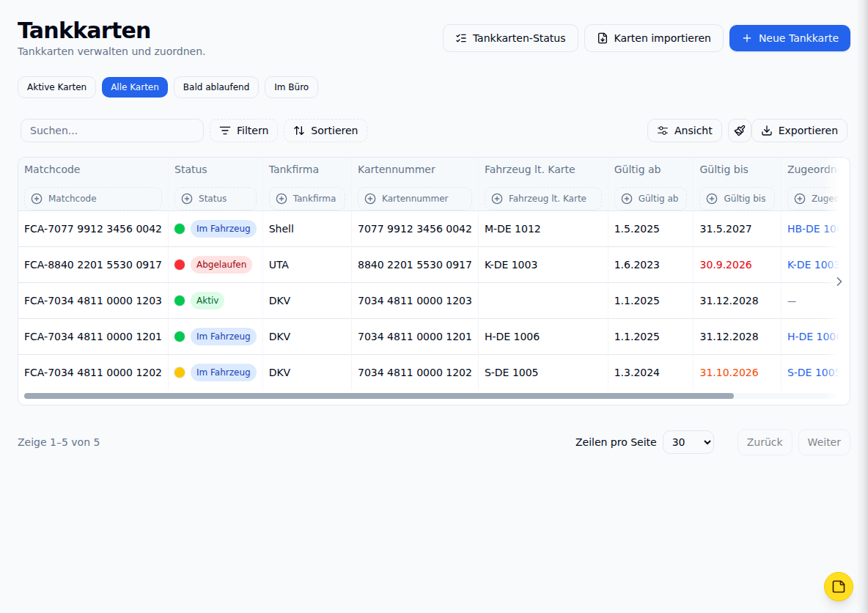Click the plus icon in Fahrzeug lt. Karte filter

497,199
